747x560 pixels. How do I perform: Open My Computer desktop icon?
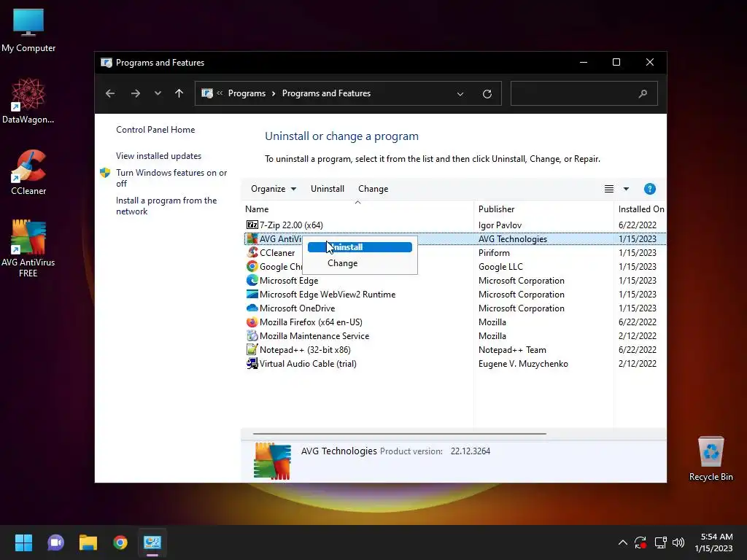(28, 30)
